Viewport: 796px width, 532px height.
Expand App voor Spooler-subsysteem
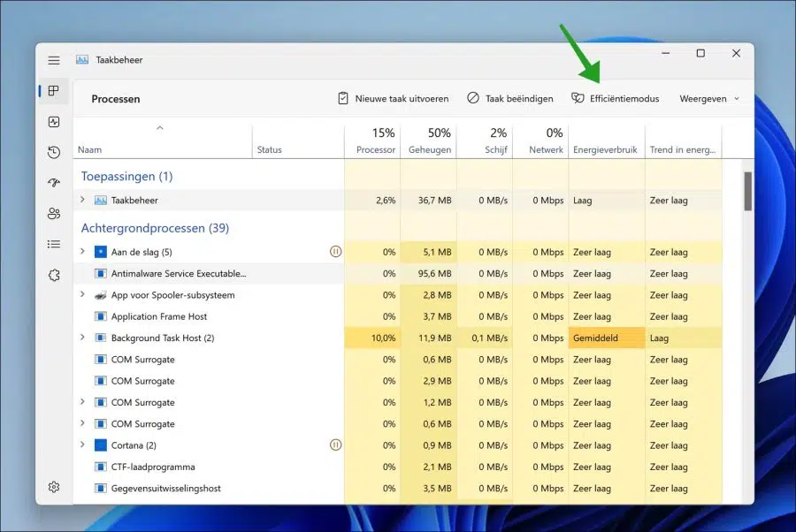pos(82,294)
